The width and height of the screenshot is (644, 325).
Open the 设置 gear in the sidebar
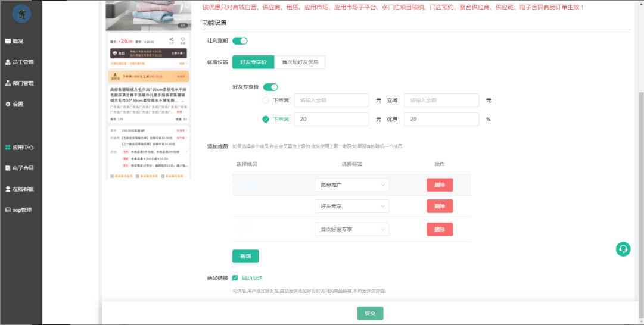click(x=15, y=104)
